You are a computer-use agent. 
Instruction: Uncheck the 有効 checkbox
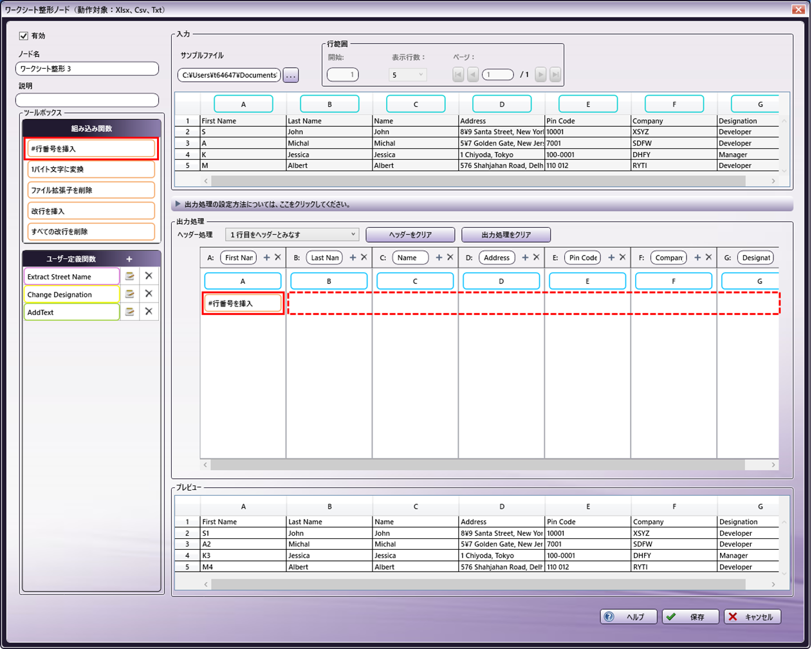pyautogui.click(x=24, y=36)
